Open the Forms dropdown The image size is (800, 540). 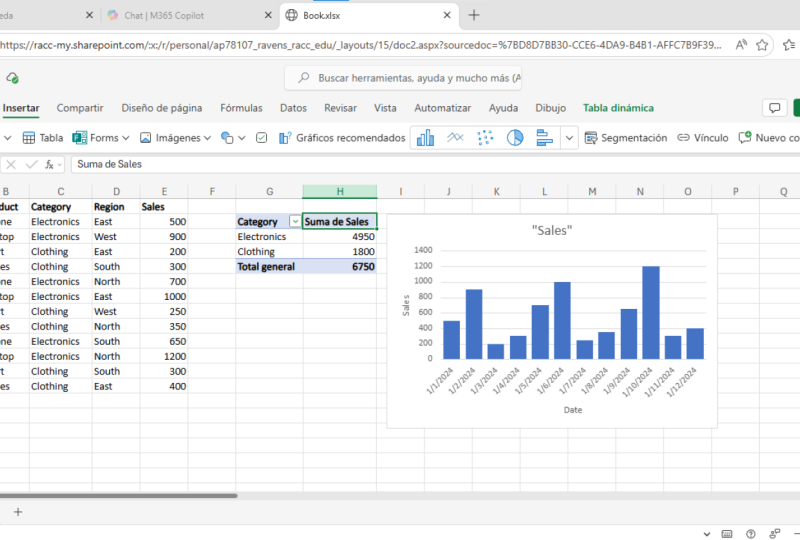tap(126, 138)
